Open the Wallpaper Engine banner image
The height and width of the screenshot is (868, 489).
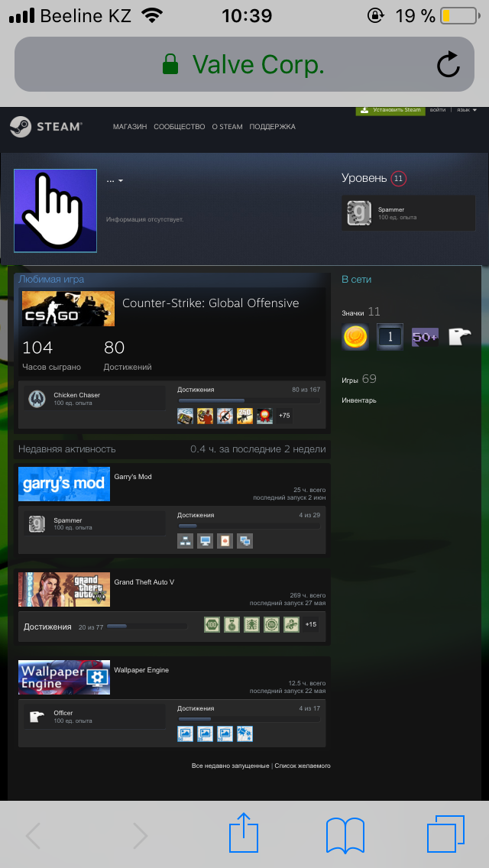[64, 677]
